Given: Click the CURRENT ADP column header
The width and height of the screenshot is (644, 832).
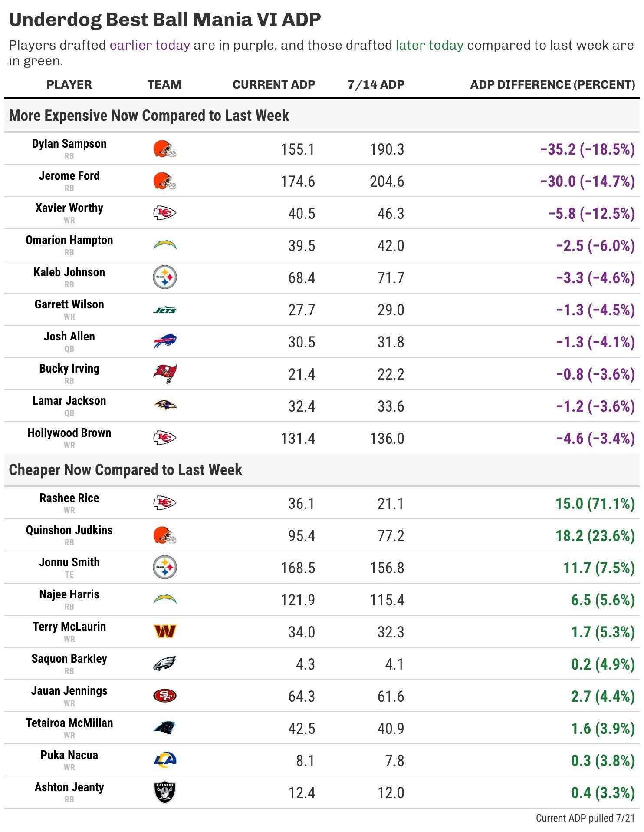Looking at the screenshot, I should click(273, 85).
